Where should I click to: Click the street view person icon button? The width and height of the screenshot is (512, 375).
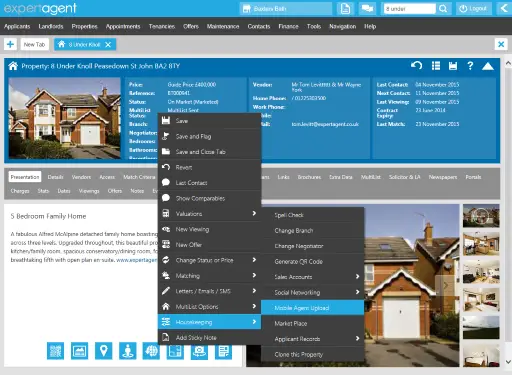[128, 351]
